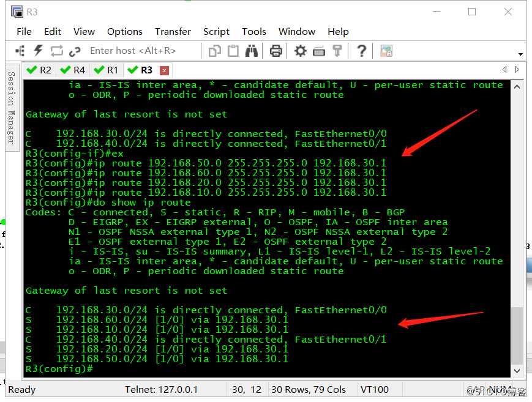
Task: Click the Quick Connect lightning icon
Action: (38, 51)
